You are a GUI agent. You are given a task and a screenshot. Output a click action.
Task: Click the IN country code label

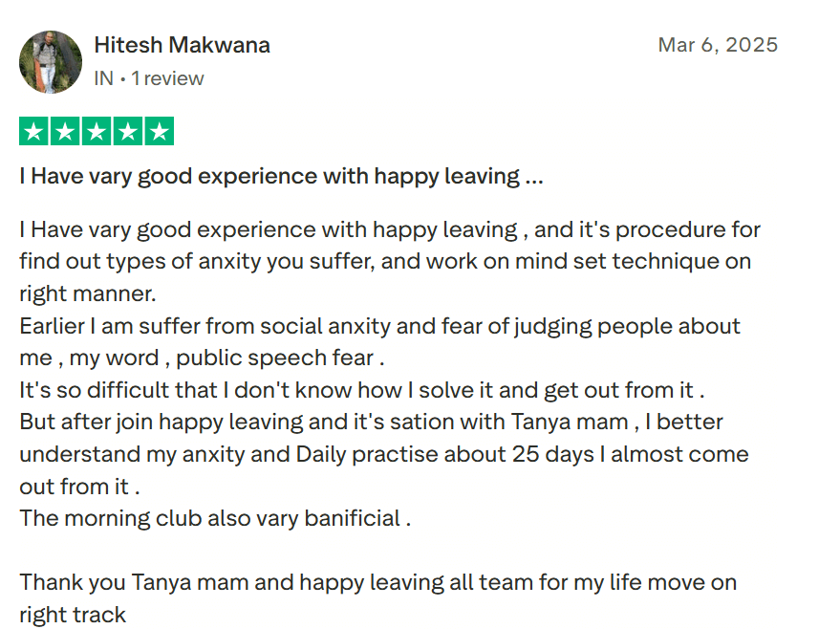104,78
